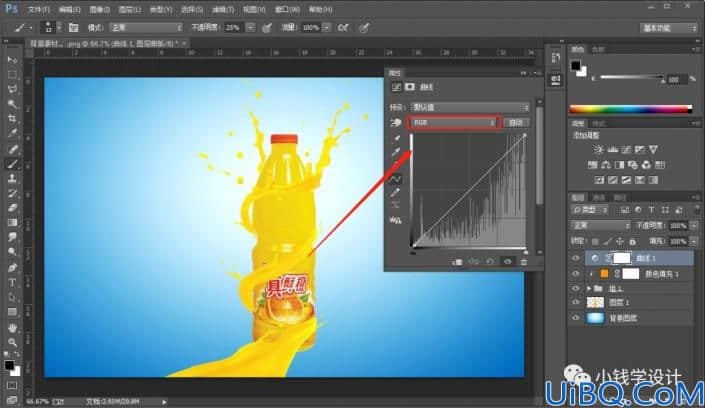This screenshot has height=408, width=705.
Task: Select the Eyedropper tool in the toolbox
Action: click(x=12, y=134)
